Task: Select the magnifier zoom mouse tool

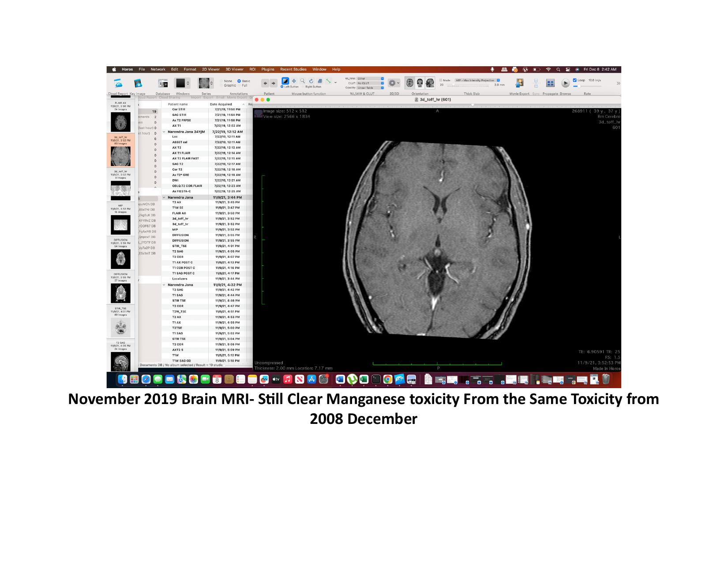Action: coord(303,81)
